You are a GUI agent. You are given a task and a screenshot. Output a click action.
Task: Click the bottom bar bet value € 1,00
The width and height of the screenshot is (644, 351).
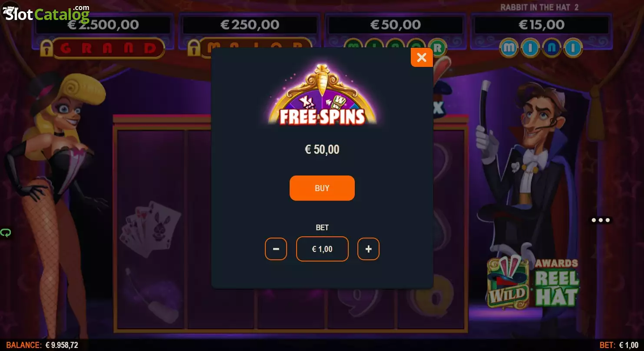point(629,345)
